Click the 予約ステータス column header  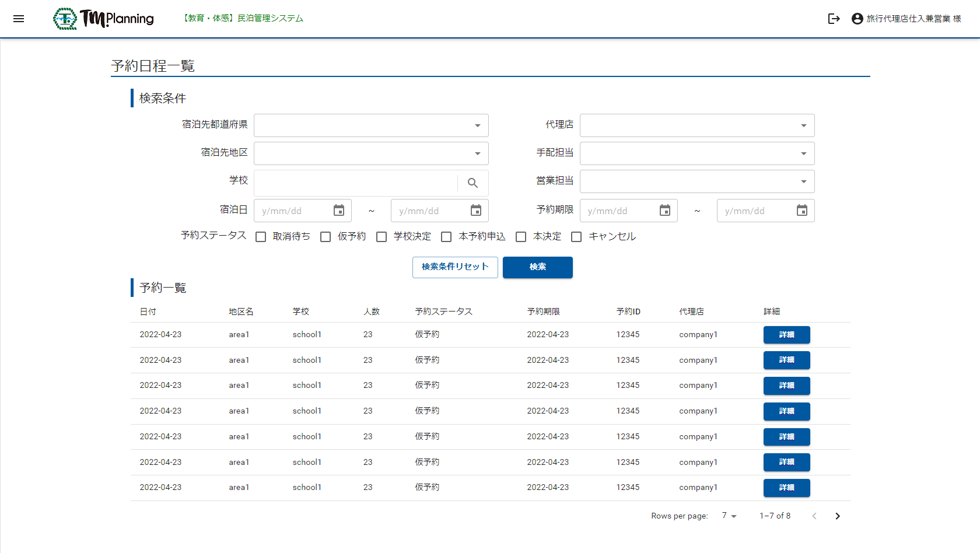point(443,311)
